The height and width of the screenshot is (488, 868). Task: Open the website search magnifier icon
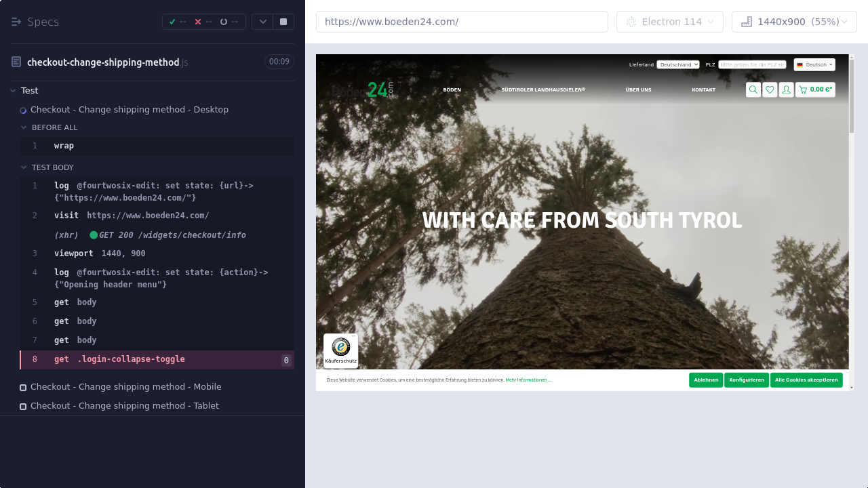[x=753, y=89]
